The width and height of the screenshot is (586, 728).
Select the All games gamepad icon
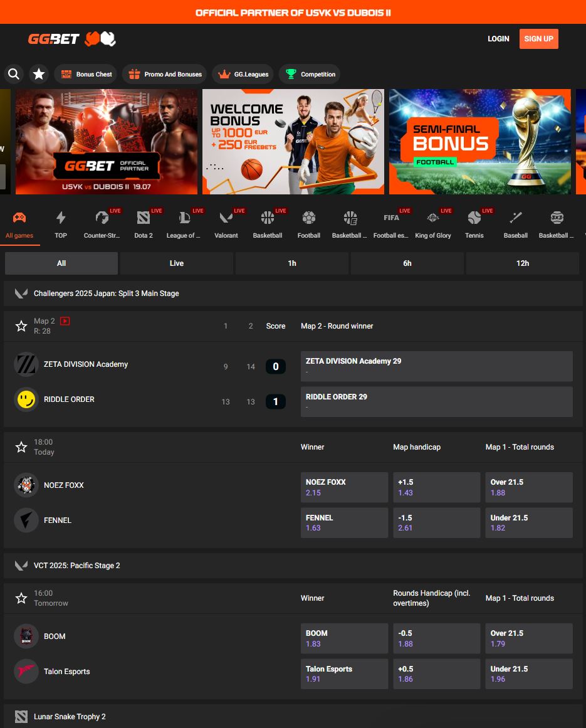click(x=19, y=218)
